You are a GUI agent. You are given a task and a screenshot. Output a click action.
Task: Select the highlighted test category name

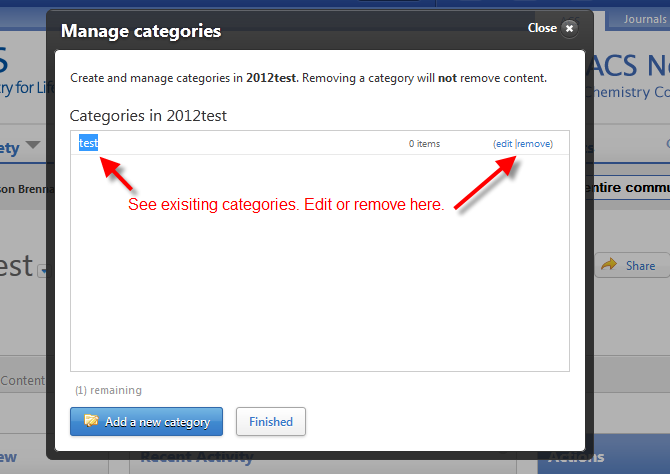[89, 143]
